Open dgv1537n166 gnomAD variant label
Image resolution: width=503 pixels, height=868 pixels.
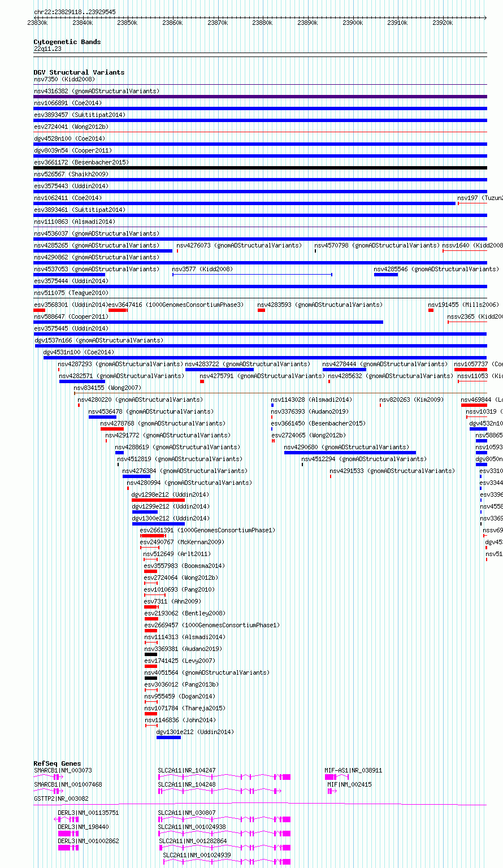(99, 341)
